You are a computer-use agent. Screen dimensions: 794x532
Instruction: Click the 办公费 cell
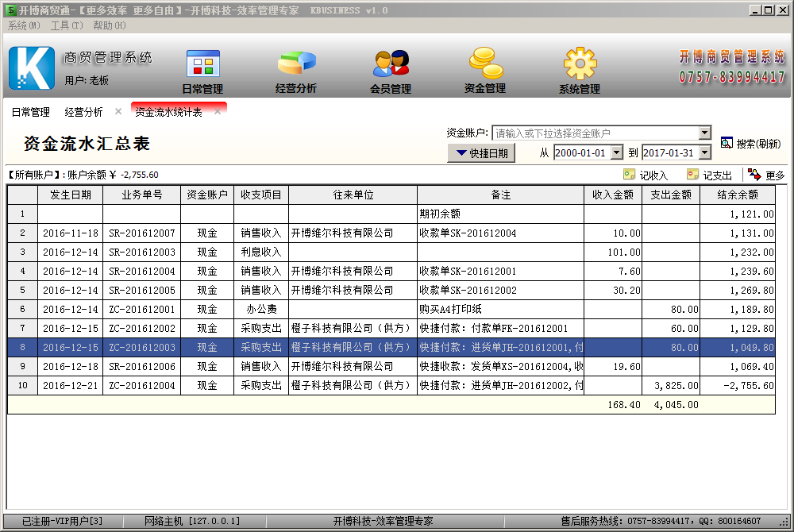click(260, 310)
